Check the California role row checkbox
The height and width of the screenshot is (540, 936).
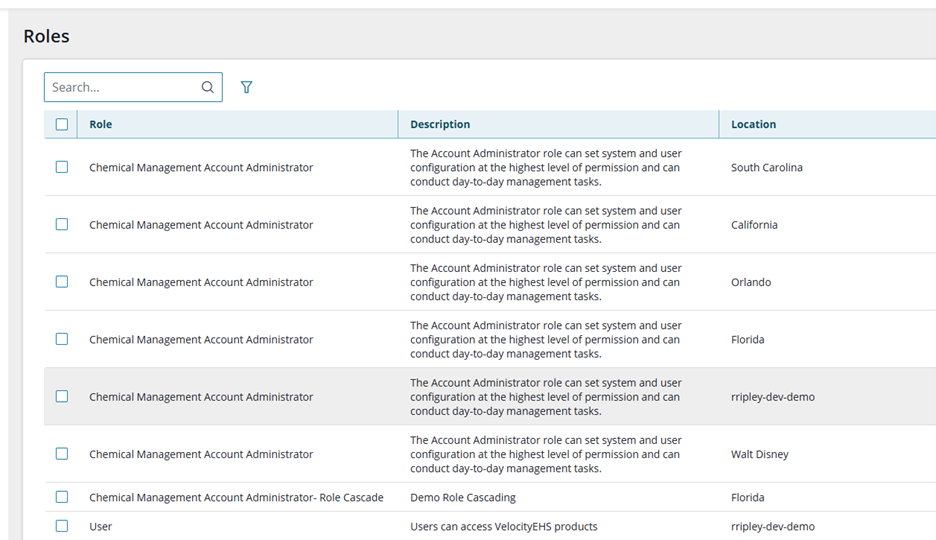click(x=61, y=224)
